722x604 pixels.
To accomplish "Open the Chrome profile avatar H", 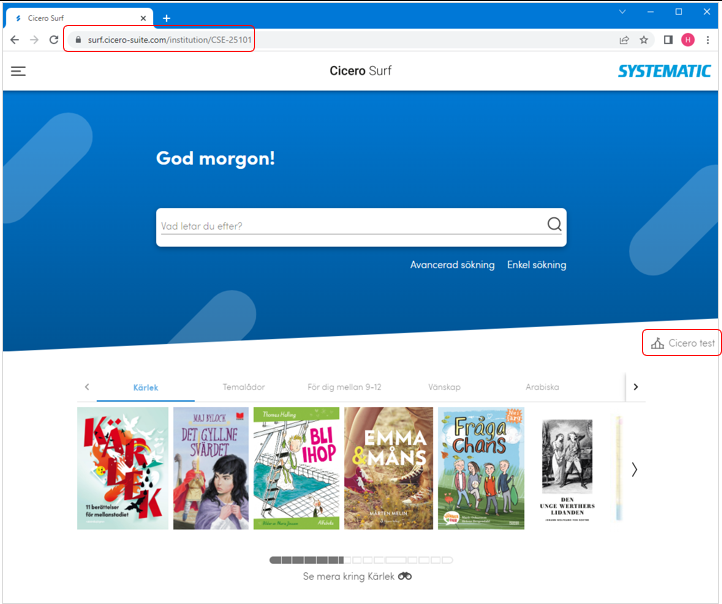I will point(688,40).
